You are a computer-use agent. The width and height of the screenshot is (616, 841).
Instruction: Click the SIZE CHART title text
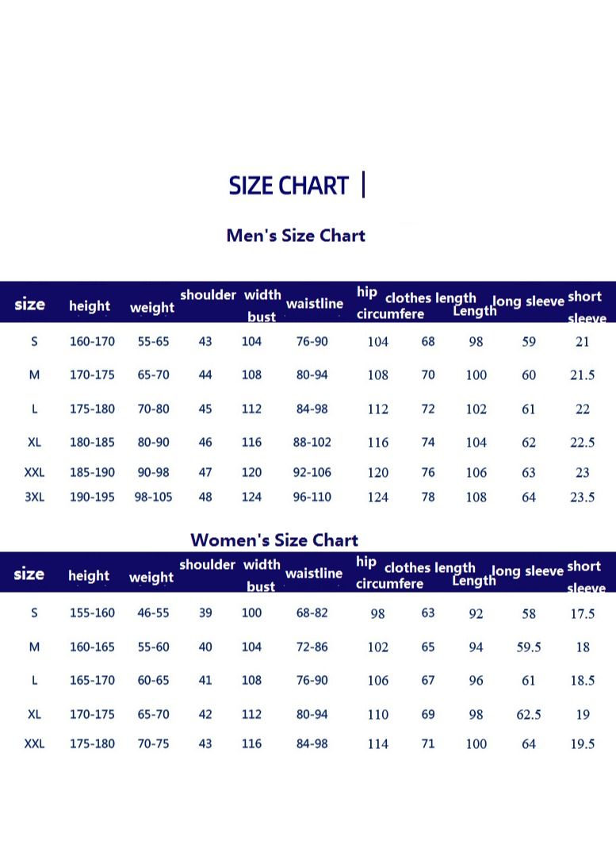289,186
